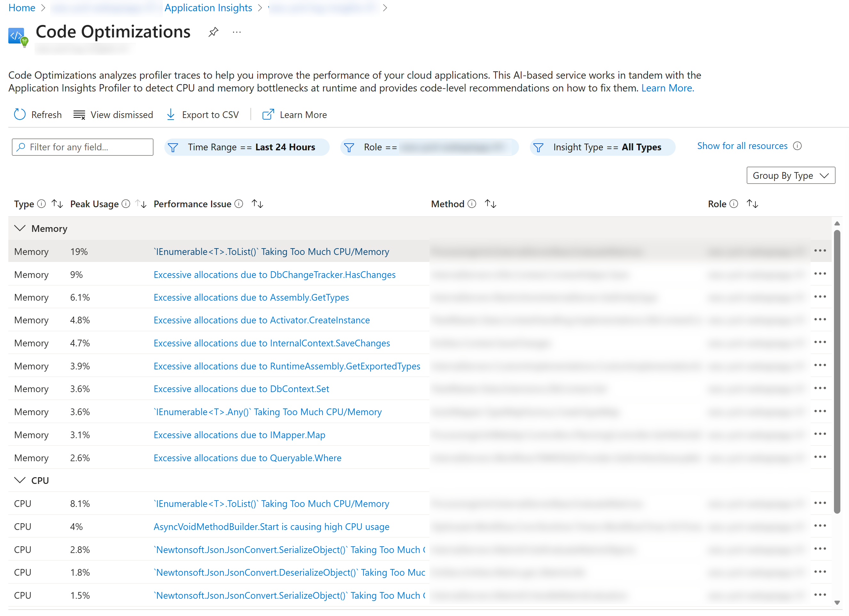Open row menu for DbChangeTracker.HasChanges insight
This screenshot has width=849, height=616.
(x=820, y=274)
